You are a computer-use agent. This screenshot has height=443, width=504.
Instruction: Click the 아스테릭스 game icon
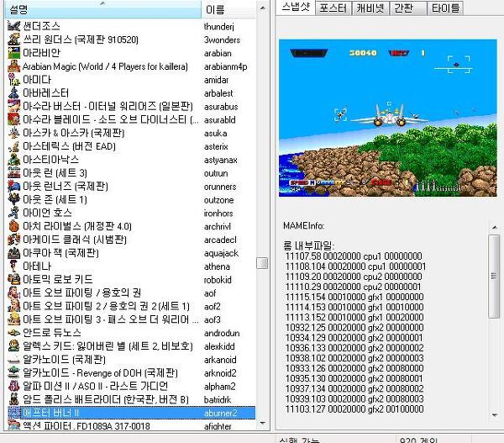[13, 146]
